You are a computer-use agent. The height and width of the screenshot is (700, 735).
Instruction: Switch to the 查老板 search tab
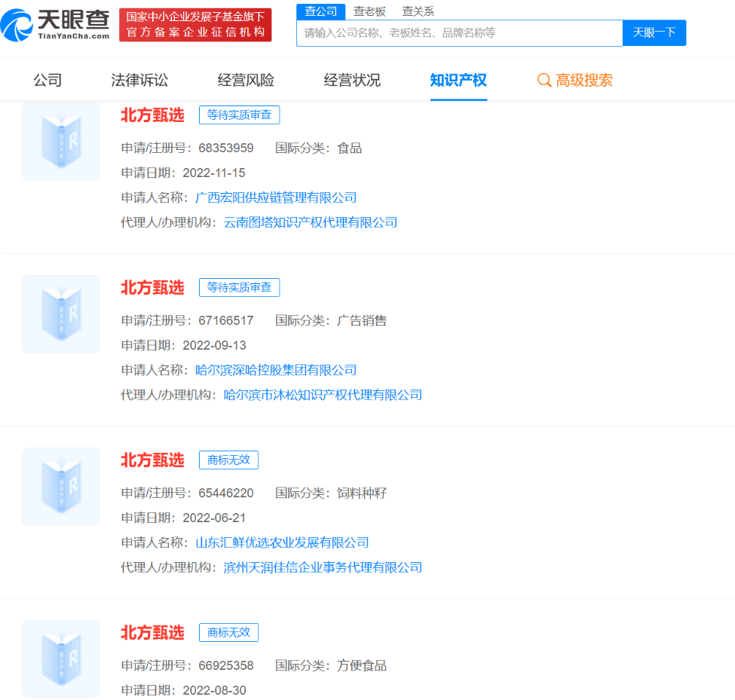tap(369, 11)
